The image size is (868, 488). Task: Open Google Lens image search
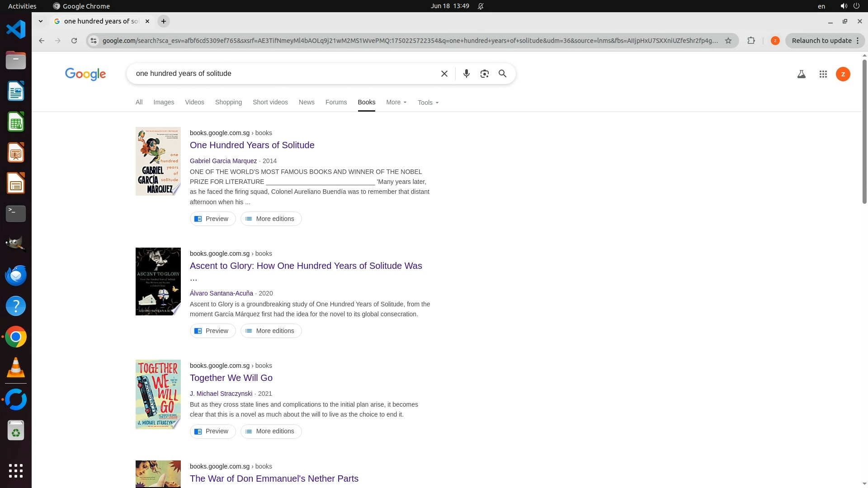tap(484, 74)
